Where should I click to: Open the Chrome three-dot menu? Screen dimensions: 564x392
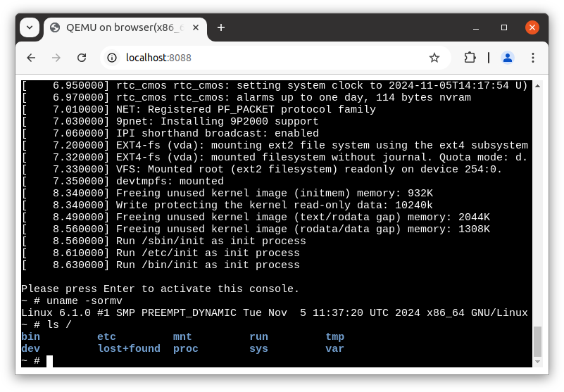(533, 58)
